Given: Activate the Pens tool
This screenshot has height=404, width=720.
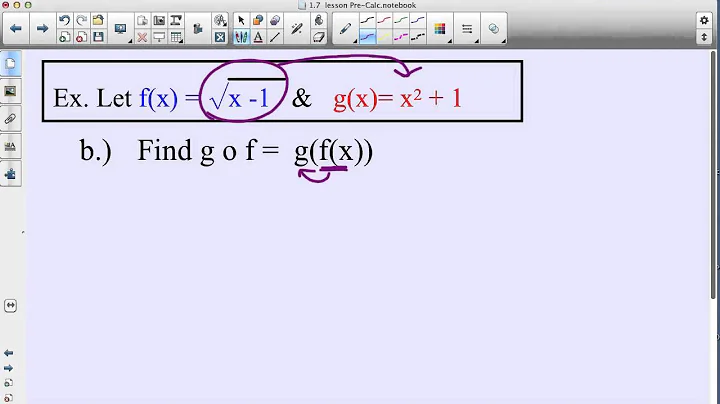Looking at the screenshot, I should pyautogui.click(x=241, y=37).
